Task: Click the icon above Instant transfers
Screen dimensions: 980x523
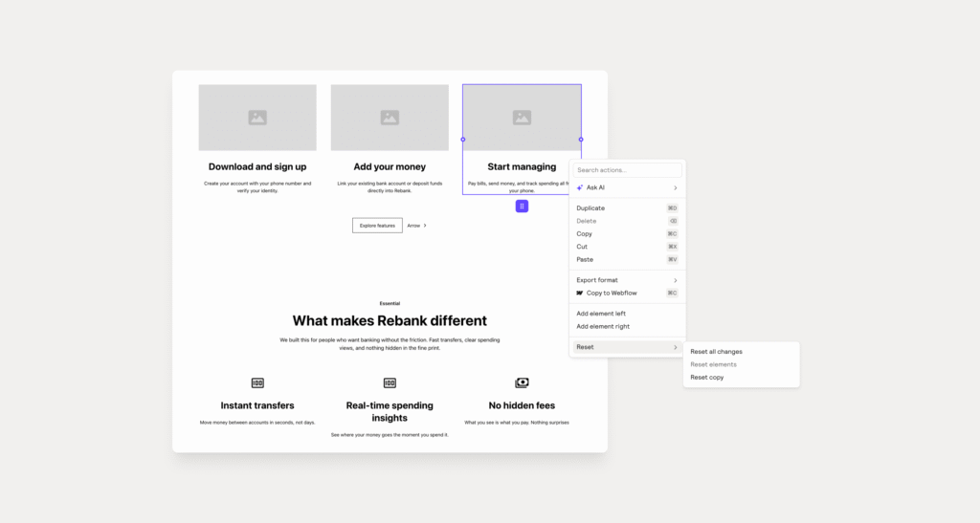Action: click(257, 382)
